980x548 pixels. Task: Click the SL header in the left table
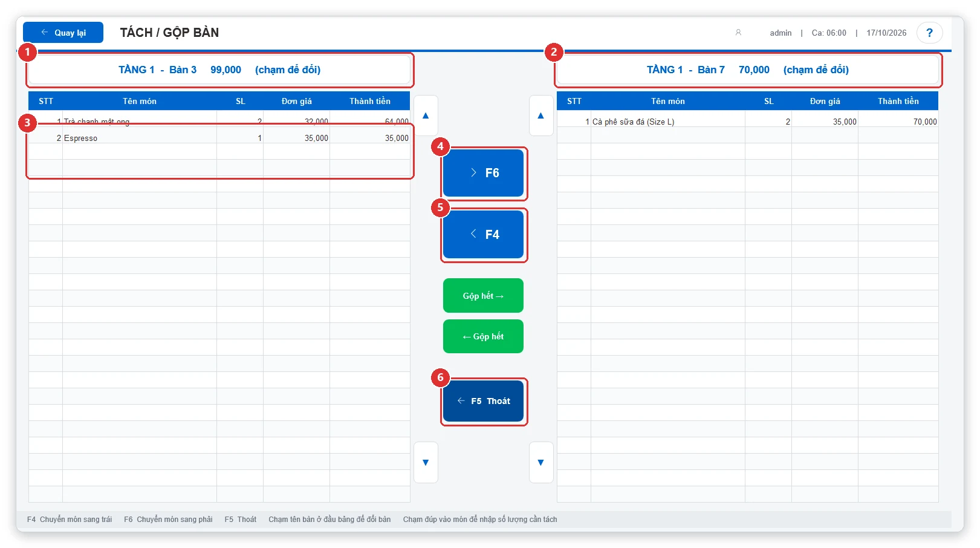pyautogui.click(x=241, y=101)
